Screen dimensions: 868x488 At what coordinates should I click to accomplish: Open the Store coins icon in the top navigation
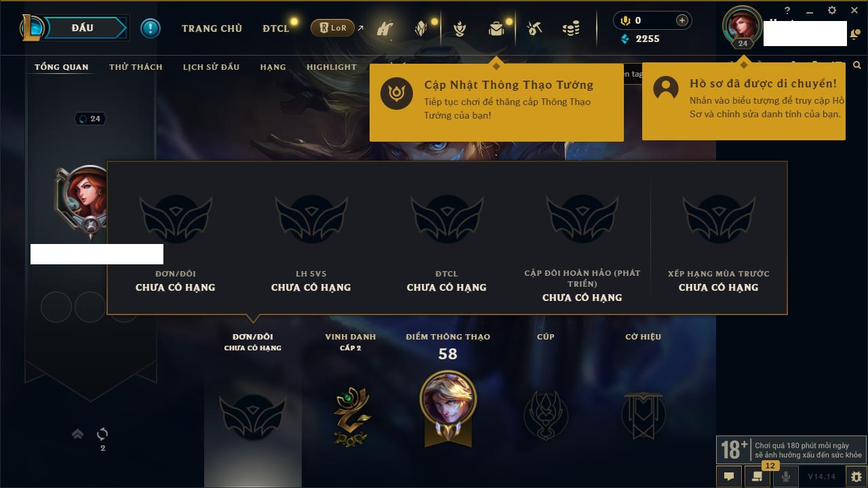pyautogui.click(x=571, y=28)
